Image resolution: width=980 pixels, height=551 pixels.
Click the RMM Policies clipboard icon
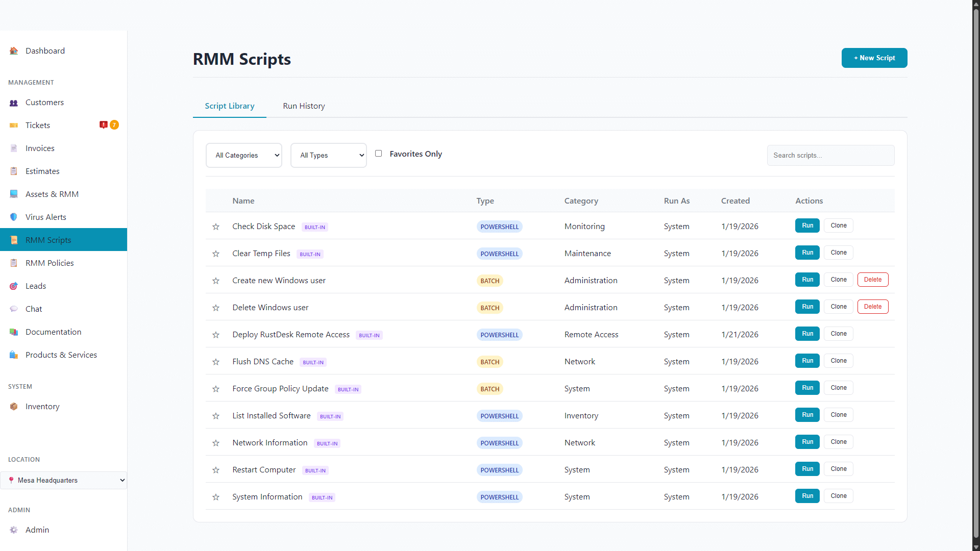coord(14,263)
